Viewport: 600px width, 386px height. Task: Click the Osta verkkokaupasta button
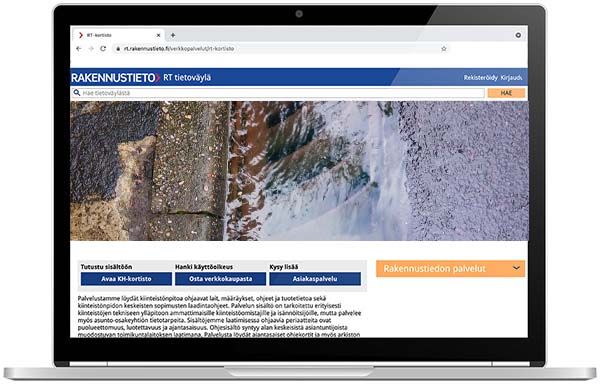point(220,279)
